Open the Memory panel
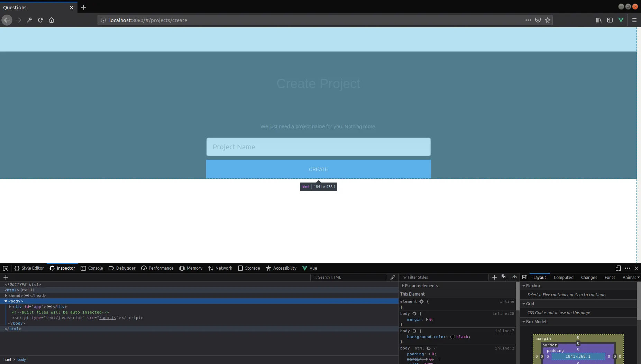641x364 pixels. point(191,268)
